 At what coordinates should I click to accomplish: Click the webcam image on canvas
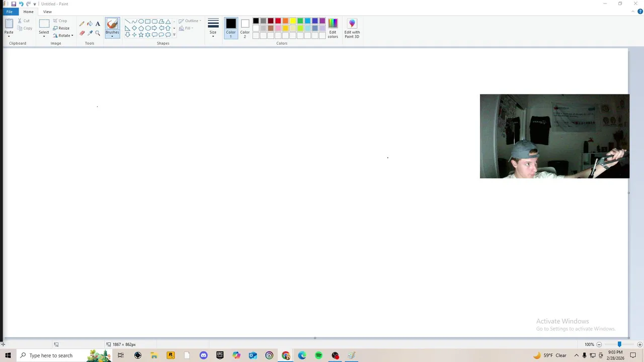(554, 136)
